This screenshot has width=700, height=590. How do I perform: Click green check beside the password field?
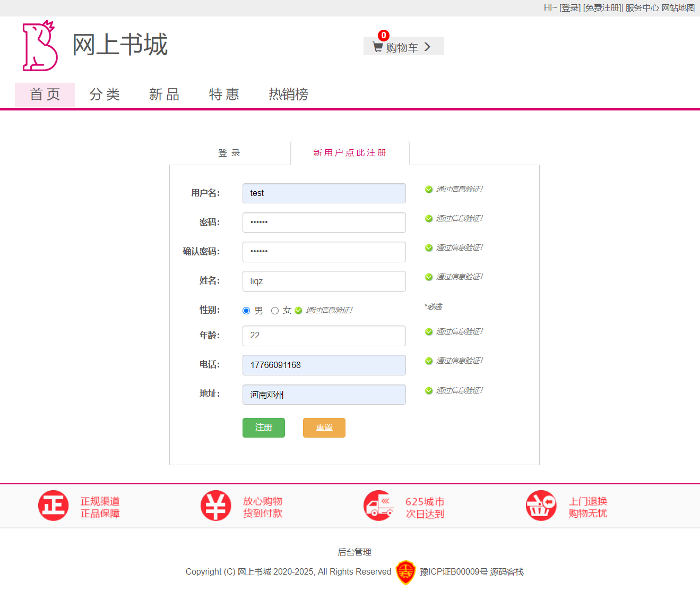[429, 219]
